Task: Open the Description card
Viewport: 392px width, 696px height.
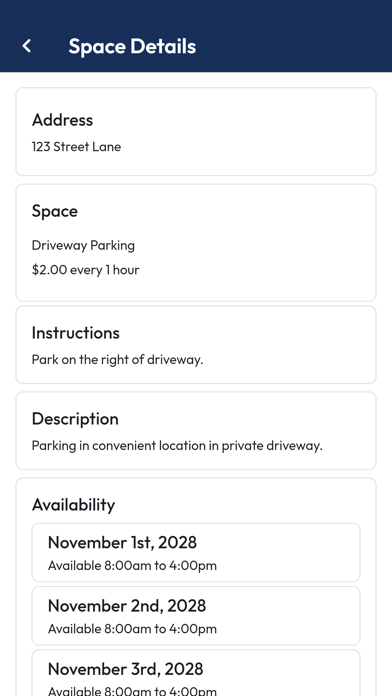Action: (x=196, y=431)
